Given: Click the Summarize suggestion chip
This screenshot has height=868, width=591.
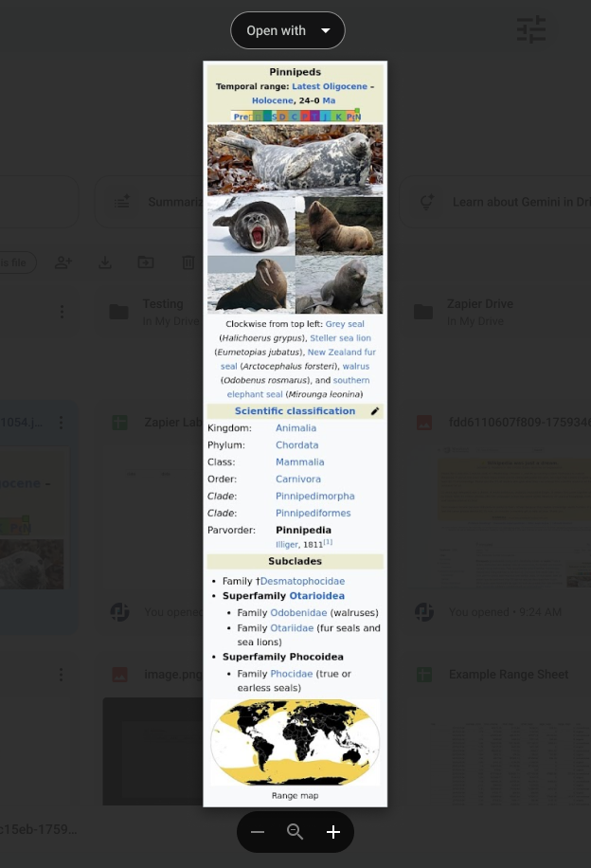Looking at the screenshot, I should (x=149, y=202).
